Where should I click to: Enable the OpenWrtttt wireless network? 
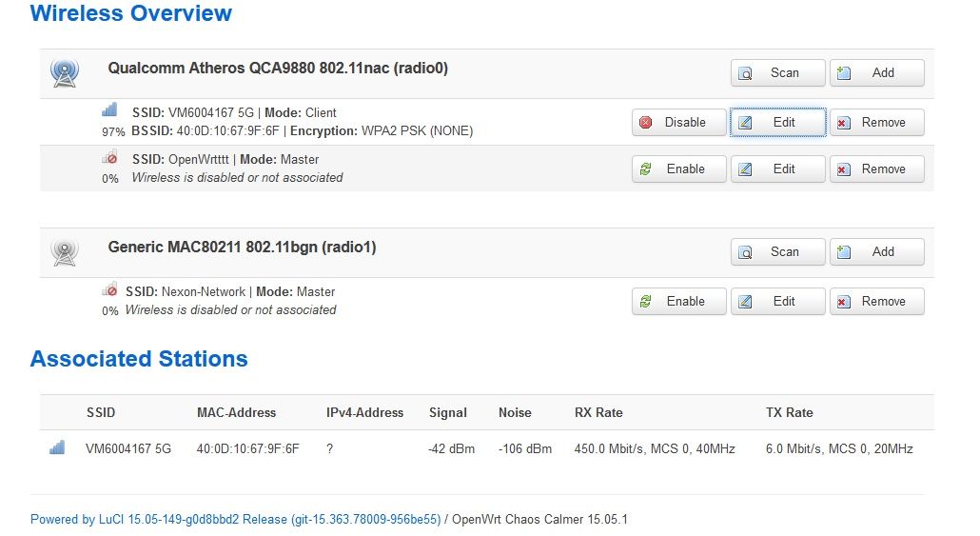(x=678, y=169)
